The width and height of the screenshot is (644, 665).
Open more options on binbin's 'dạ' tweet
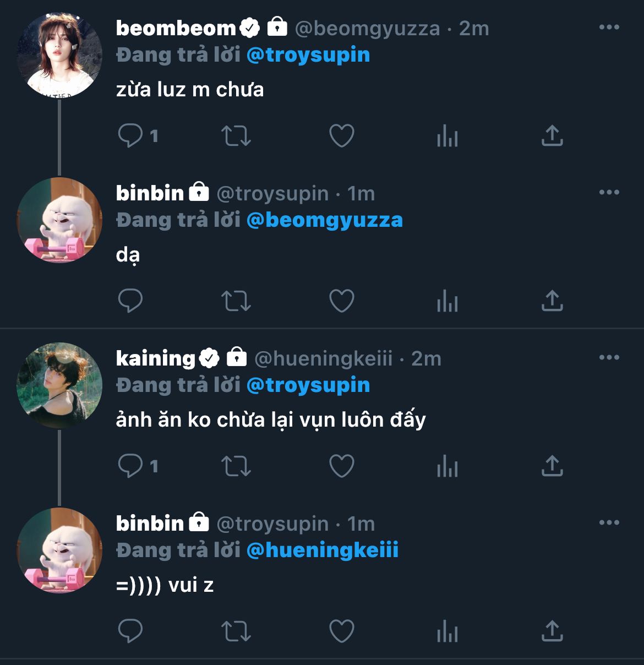click(609, 193)
